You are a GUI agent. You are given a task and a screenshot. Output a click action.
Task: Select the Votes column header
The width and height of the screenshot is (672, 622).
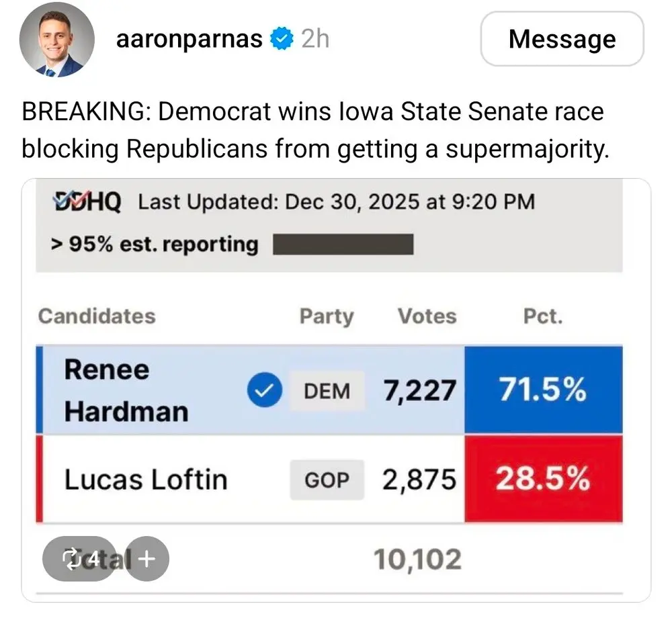(427, 316)
